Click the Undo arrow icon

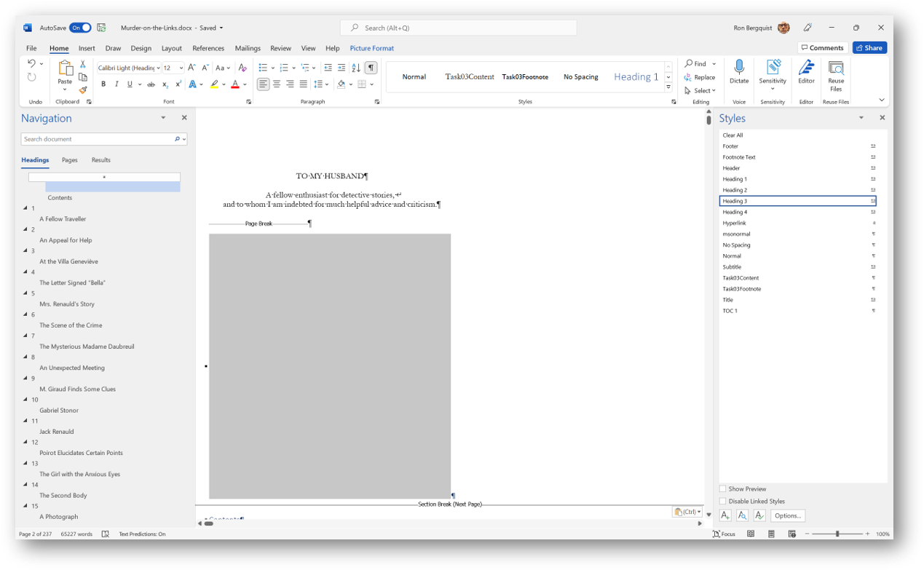click(31, 64)
